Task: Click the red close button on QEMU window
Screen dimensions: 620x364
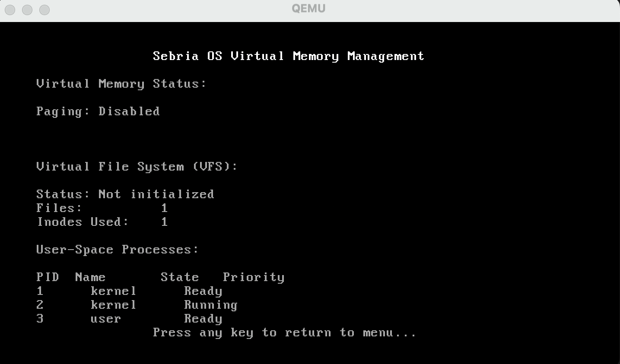Action: point(10,9)
